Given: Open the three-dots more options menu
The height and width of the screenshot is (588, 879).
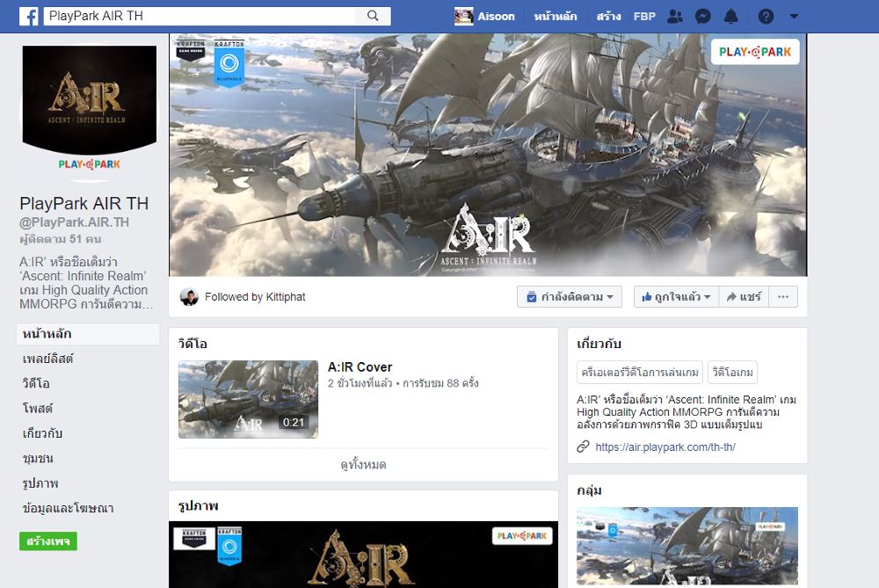Looking at the screenshot, I should pyautogui.click(x=783, y=297).
